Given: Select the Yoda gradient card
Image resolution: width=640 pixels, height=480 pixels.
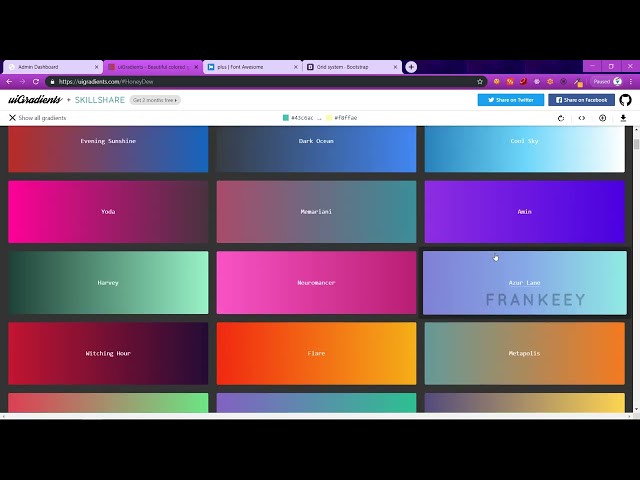Looking at the screenshot, I should pos(108,212).
